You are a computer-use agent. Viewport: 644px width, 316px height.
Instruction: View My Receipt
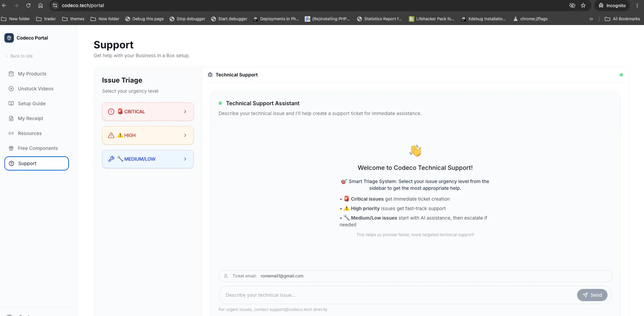[x=36, y=118]
